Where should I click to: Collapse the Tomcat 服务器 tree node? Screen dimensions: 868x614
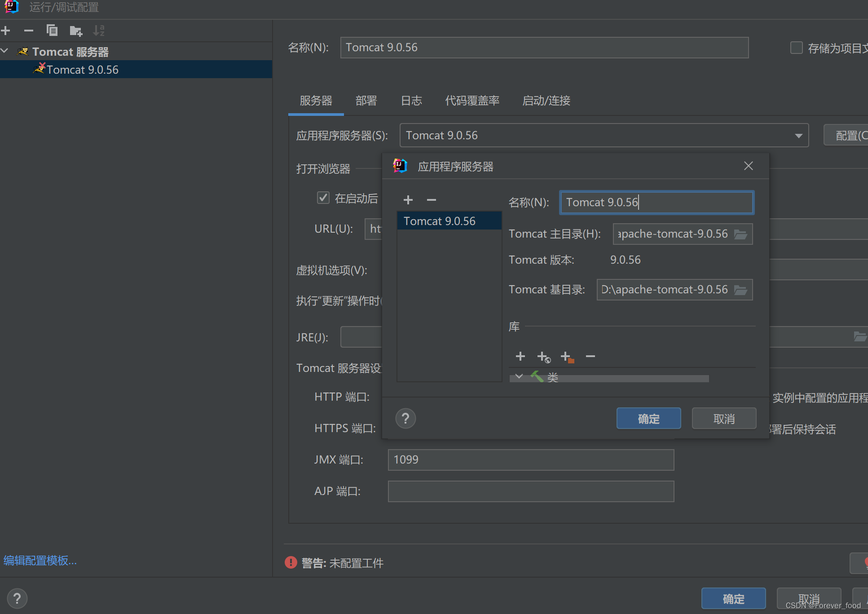[5, 51]
